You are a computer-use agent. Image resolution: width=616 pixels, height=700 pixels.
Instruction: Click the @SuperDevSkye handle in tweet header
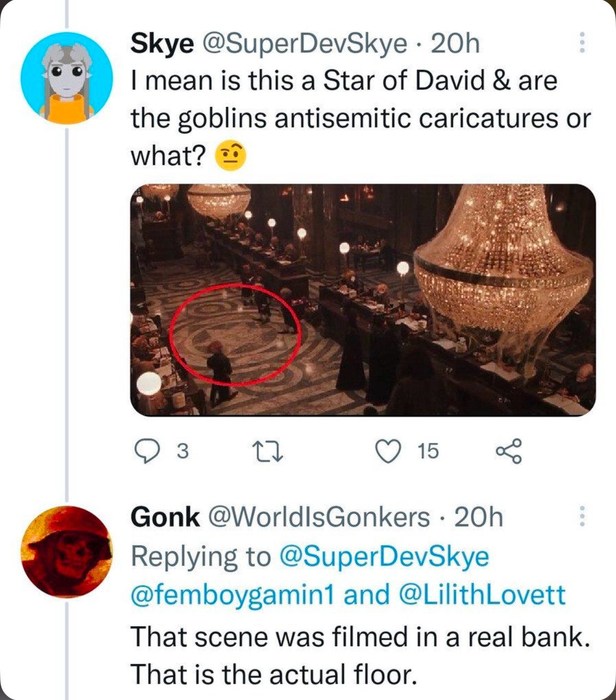[x=304, y=44]
